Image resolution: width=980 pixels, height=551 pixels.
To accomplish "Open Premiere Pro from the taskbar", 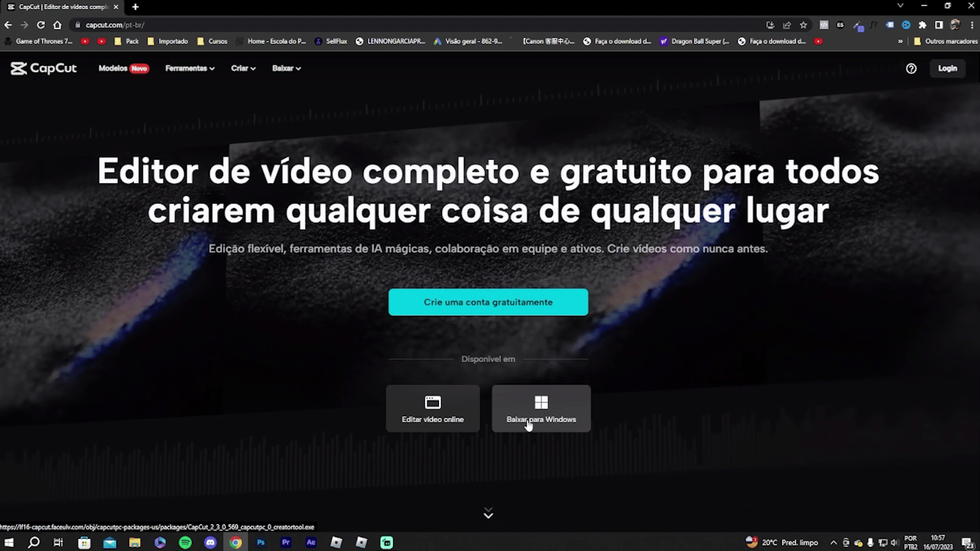I will click(x=286, y=542).
